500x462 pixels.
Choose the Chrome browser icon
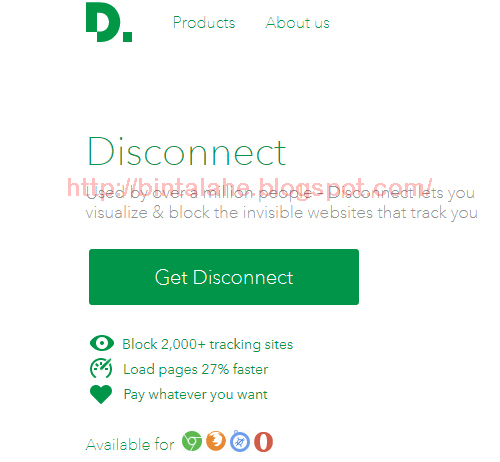(192, 441)
